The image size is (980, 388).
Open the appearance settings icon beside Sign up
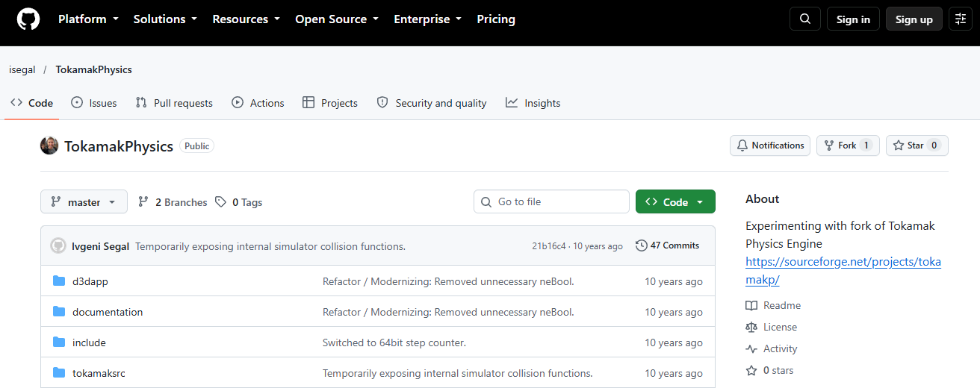click(x=960, y=19)
